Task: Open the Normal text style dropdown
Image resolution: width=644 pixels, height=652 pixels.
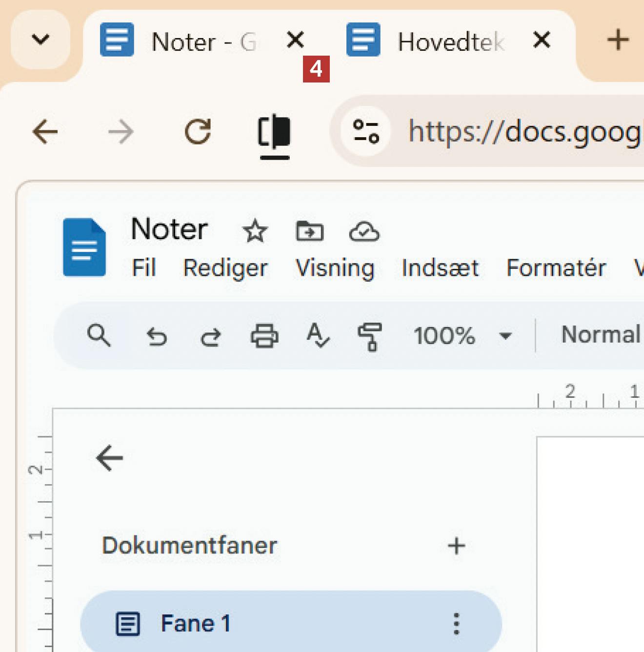Action: (601, 335)
